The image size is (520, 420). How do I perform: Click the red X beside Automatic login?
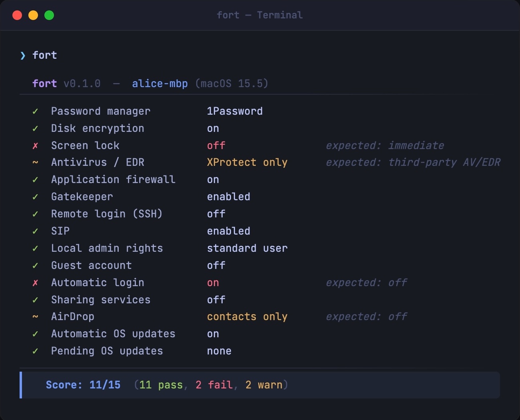(x=35, y=283)
